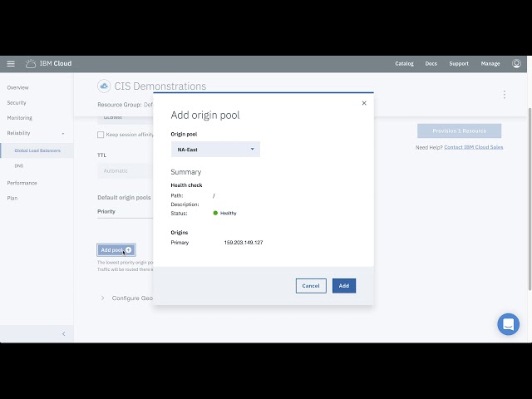Click the Origins label in dialog
The width and height of the screenshot is (532, 399).
click(180, 233)
